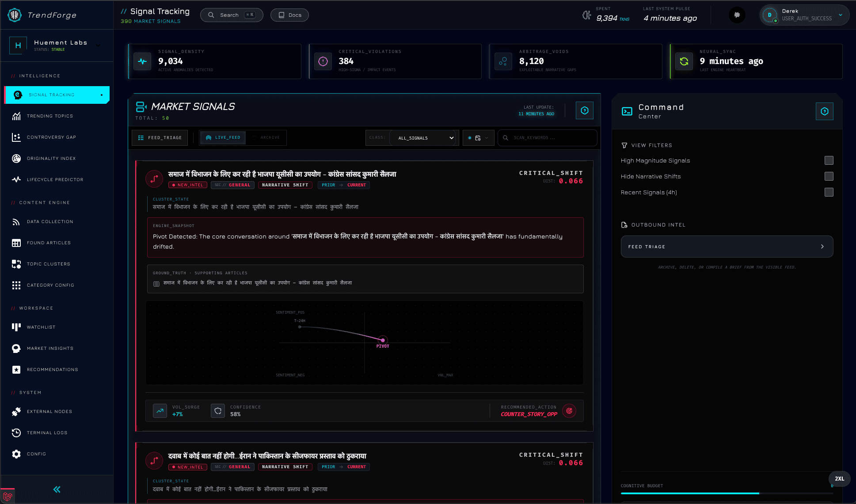856x504 pixels.
Task: Click PRIOR → CURRENT tag on first signal
Action: tap(344, 185)
